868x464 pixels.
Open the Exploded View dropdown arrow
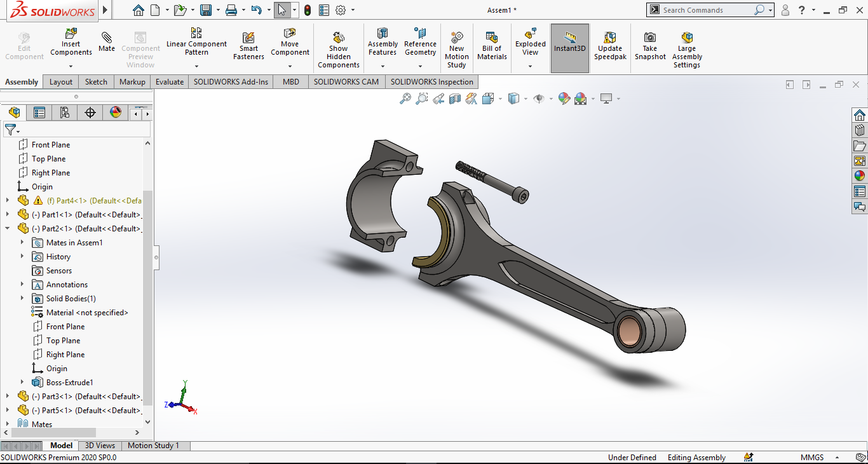pos(530,66)
